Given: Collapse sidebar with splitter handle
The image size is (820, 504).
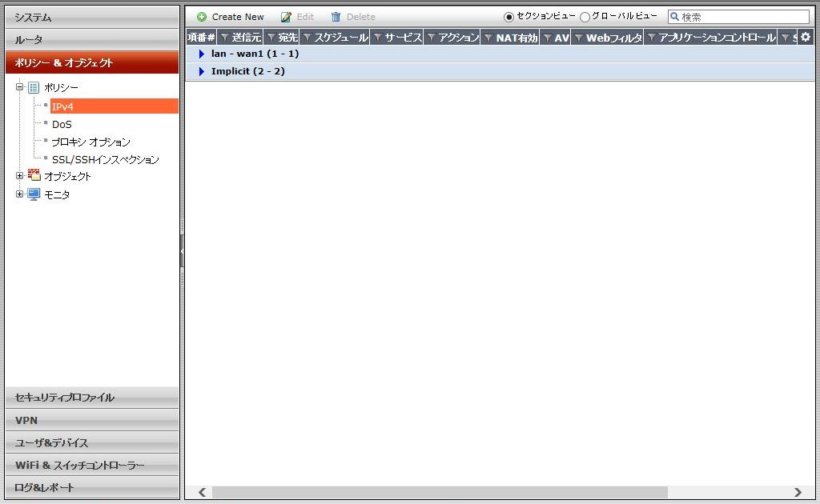Looking at the screenshot, I should click(x=182, y=251).
